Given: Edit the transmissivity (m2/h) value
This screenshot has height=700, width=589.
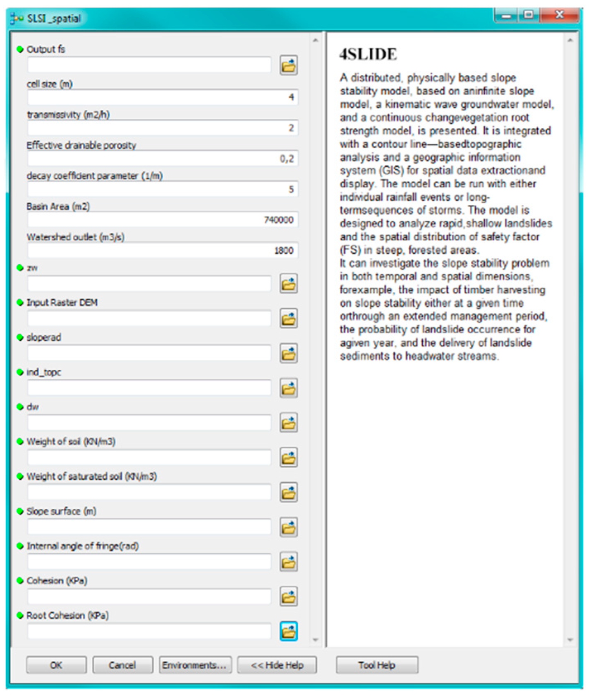Looking at the screenshot, I should (163, 127).
